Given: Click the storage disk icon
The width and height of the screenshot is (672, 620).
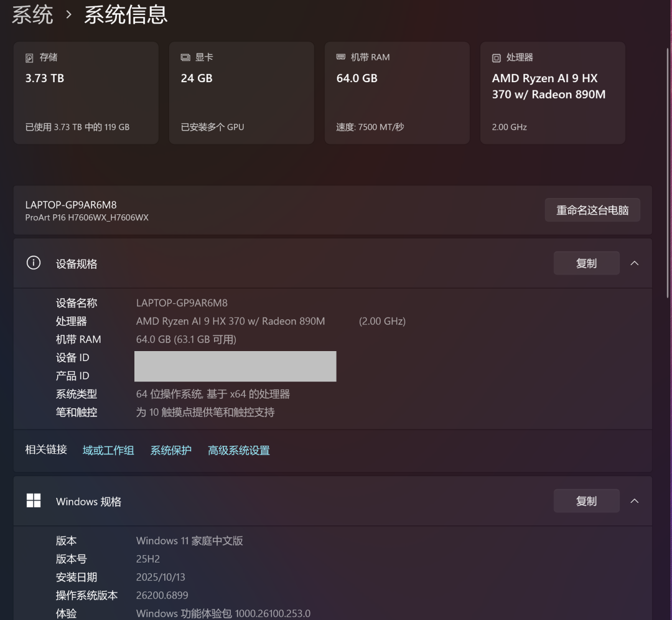Looking at the screenshot, I should coord(29,58).
